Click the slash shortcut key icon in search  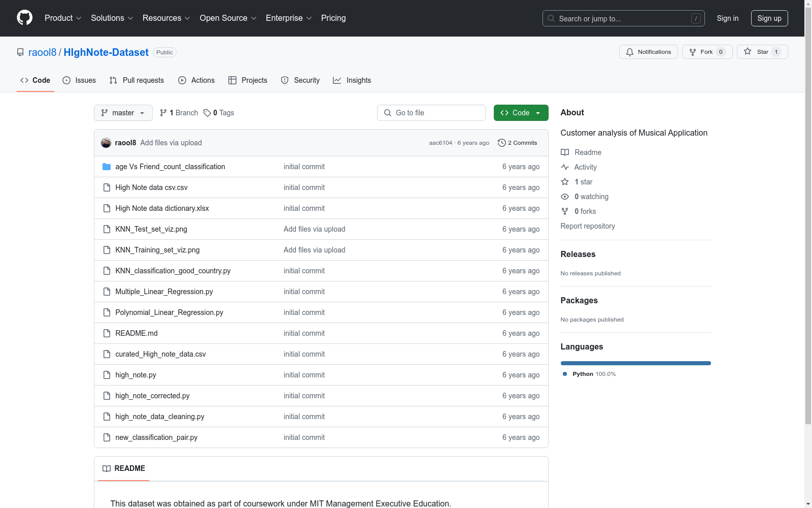[696, 18]
